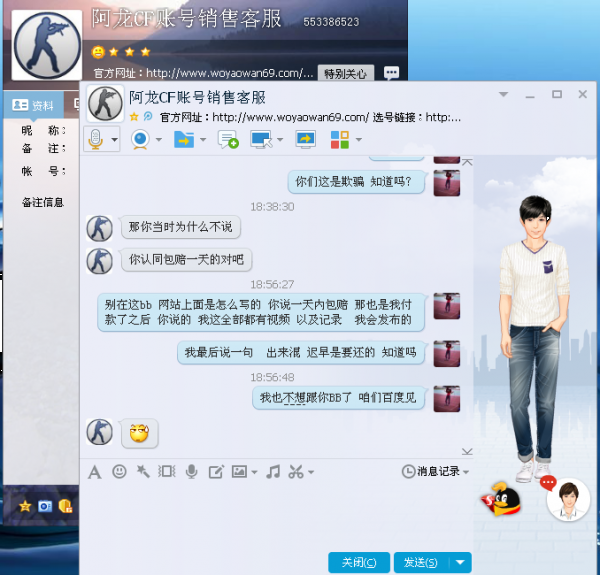
Task: Open the colorful apps grid icon
Action: (x=339, y=140)
